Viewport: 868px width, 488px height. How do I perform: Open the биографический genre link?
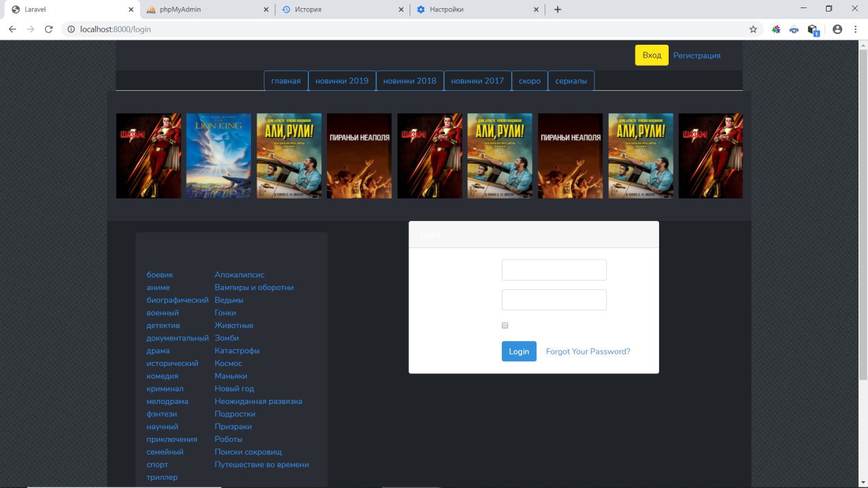pos(178,300)
